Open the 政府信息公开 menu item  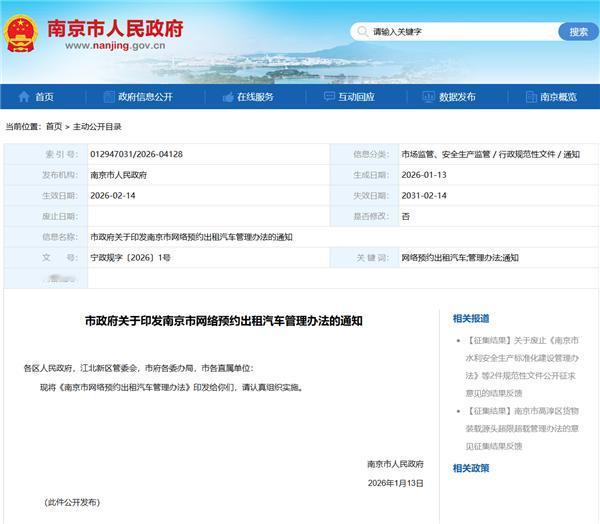click(145, 97)
